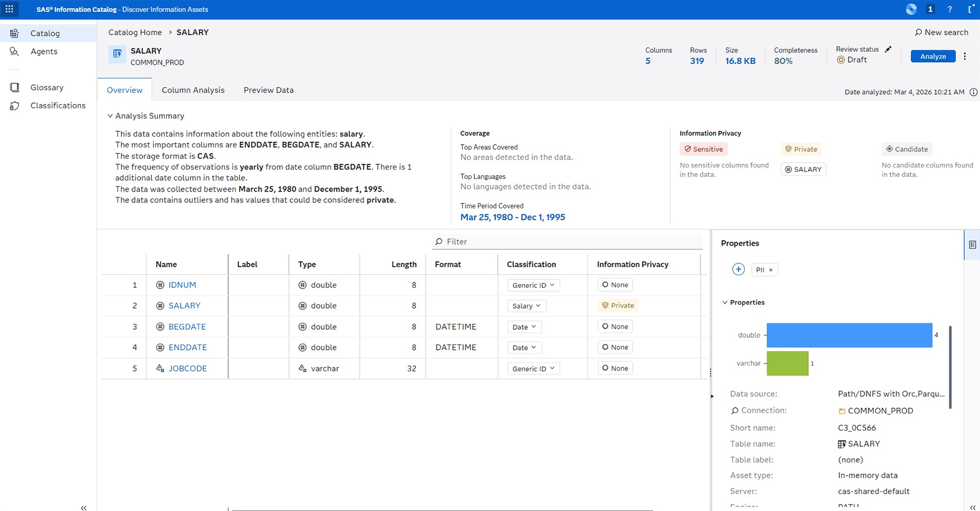Open the application grid menu
This screenshot has height=511, width=980.
tap(9, 9)
